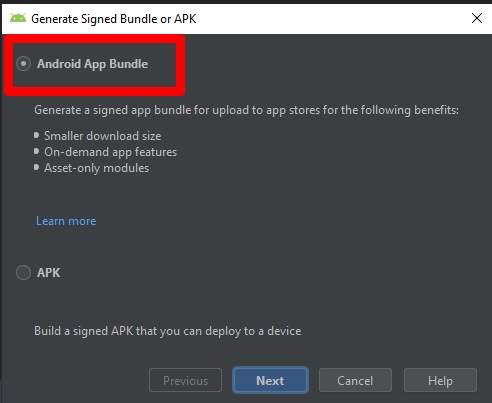The width and height of the screenshot is (492, 403).
Task: Select the Android App Bundle radio button
Action: 23,63
